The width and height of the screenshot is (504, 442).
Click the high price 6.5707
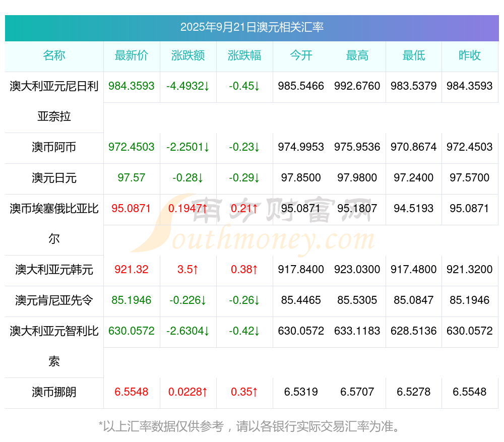click(x=357, y=392)
